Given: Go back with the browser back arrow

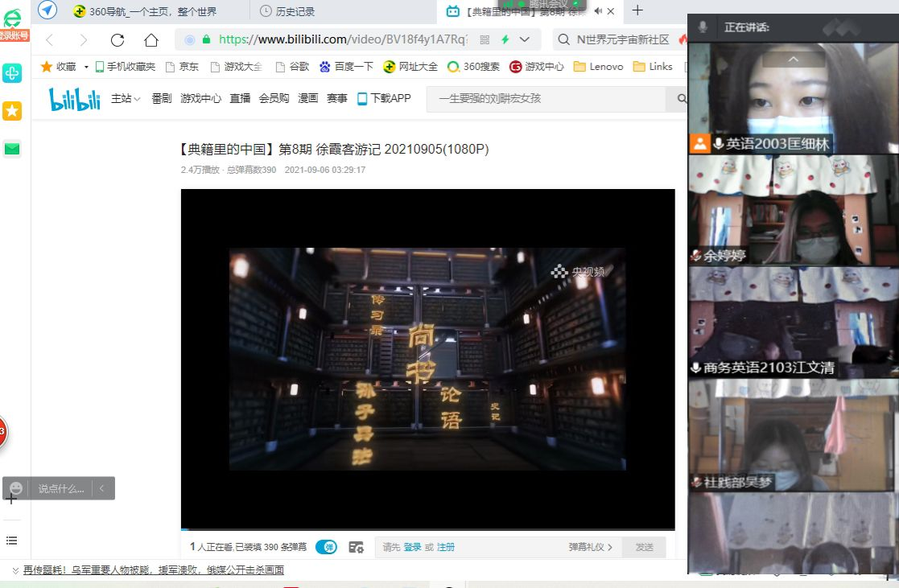Looking at the screenshot, I should (49, 39).
